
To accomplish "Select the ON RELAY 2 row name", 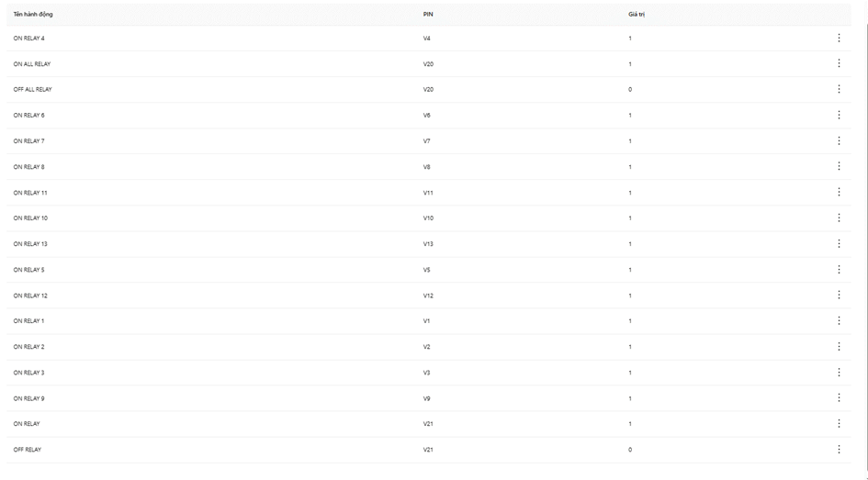I will (x=28, y=347).
